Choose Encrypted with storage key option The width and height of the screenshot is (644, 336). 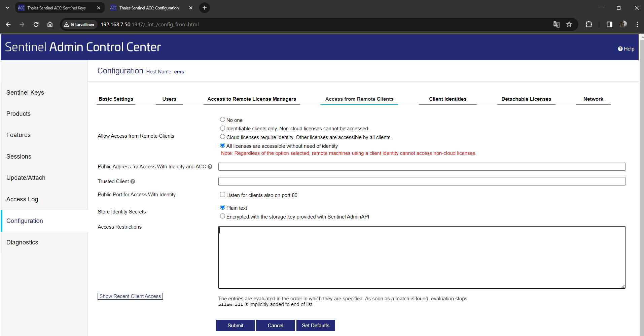pos(222,216)
